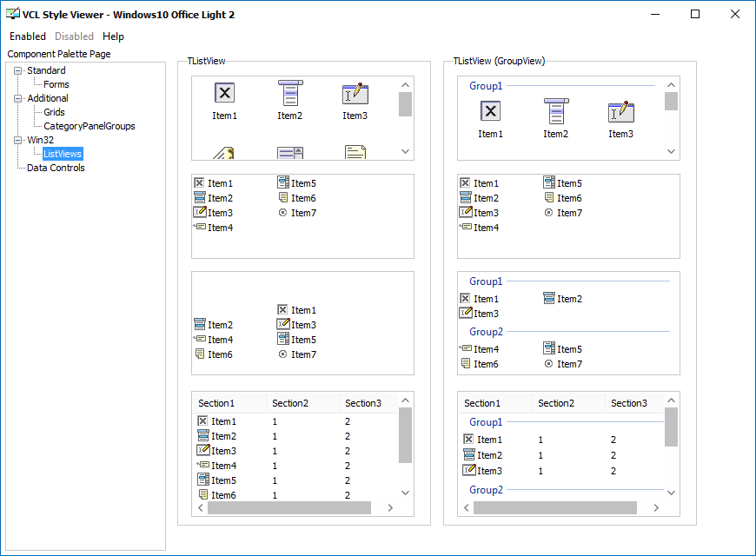Click the Item4 label icon in TListView small-icon list
Screen dimensions: 756x556
[200, 227]
